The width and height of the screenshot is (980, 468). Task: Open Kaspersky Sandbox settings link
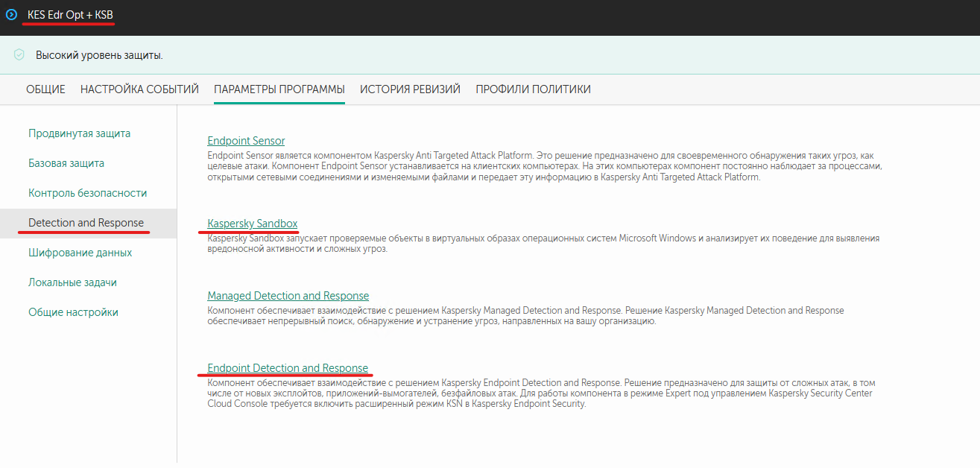pos(253,224)
